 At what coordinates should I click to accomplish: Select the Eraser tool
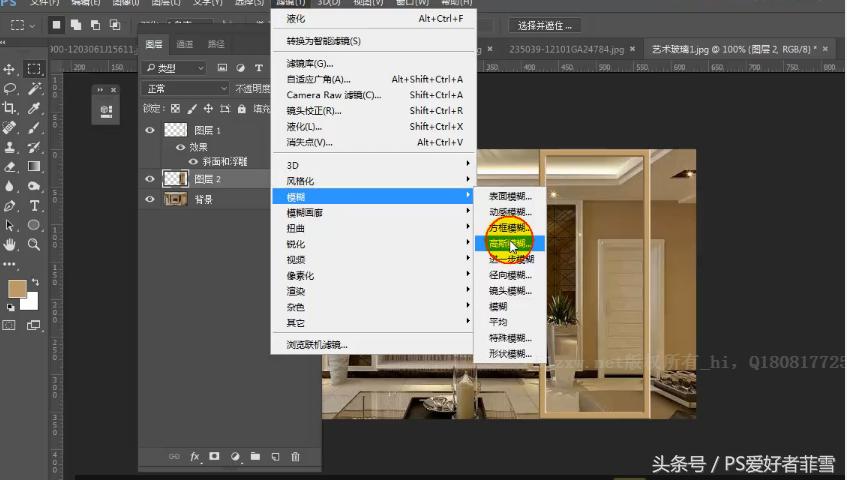[9, 166]
